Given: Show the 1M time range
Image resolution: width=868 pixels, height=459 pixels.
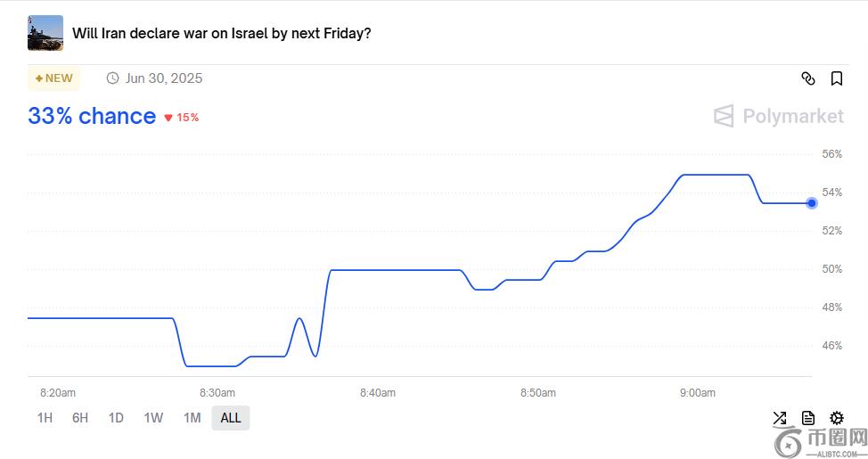Looking at the screenshot, I should pos(192,418).
